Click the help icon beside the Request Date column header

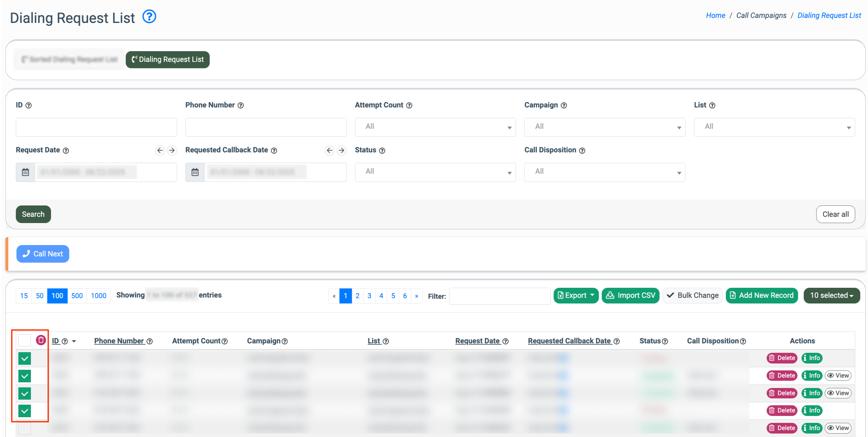pos(505,341)
